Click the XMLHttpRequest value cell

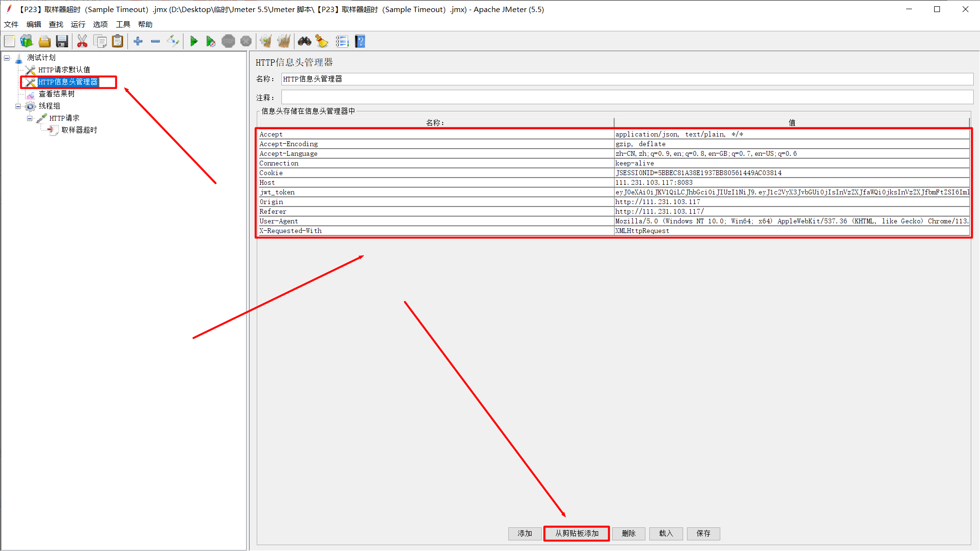792,231
